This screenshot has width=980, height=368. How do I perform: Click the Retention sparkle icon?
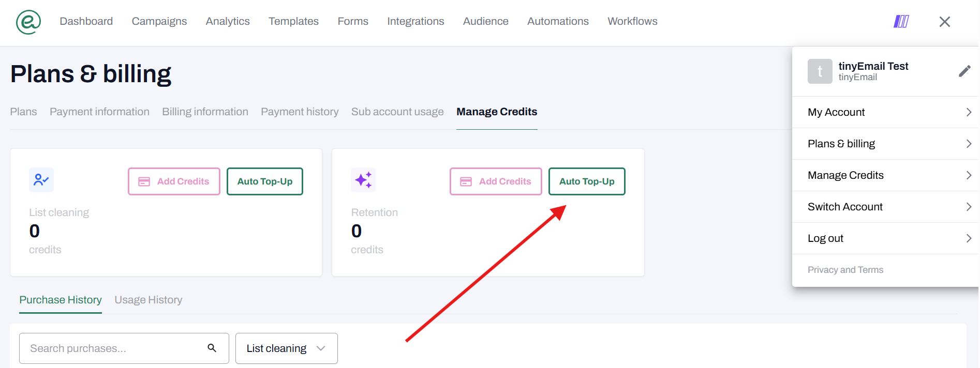coord(363,180)
